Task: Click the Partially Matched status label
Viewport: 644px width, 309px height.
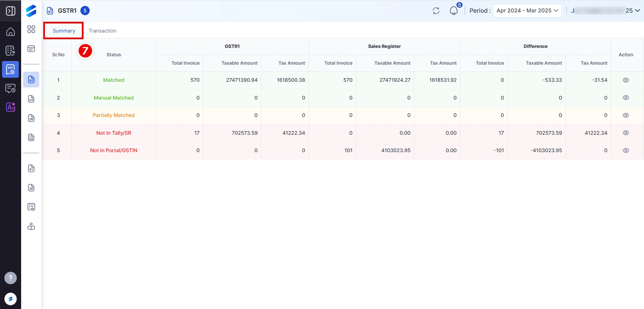Action: pos(114,115)
